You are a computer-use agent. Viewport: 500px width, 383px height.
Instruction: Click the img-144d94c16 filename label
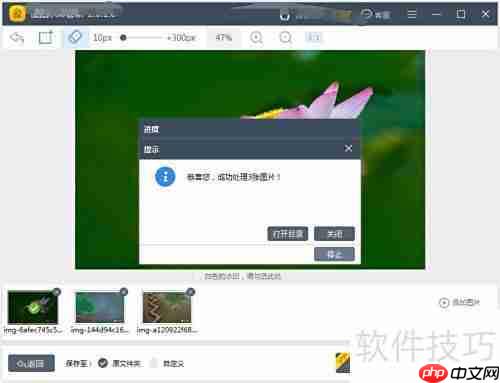pos(99,330)
